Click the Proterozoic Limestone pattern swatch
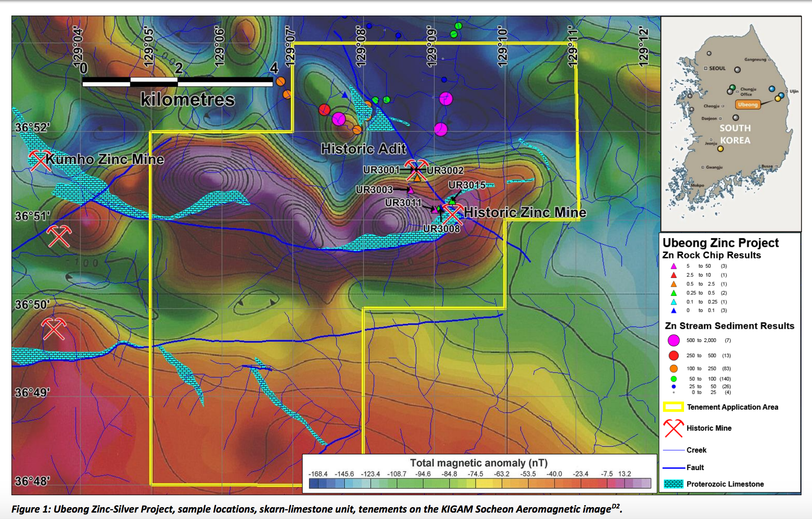Screen dimensions: 812x519 (673, 484)
